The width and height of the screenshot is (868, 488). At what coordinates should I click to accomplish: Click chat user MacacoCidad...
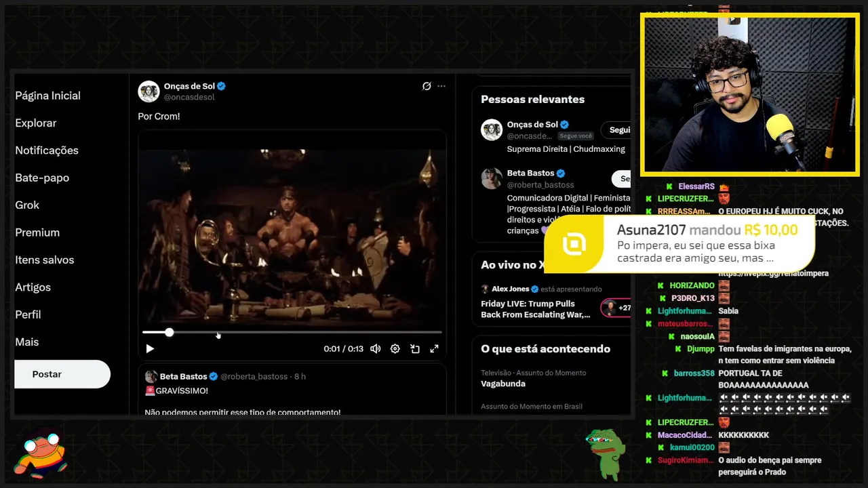[685, 435]
